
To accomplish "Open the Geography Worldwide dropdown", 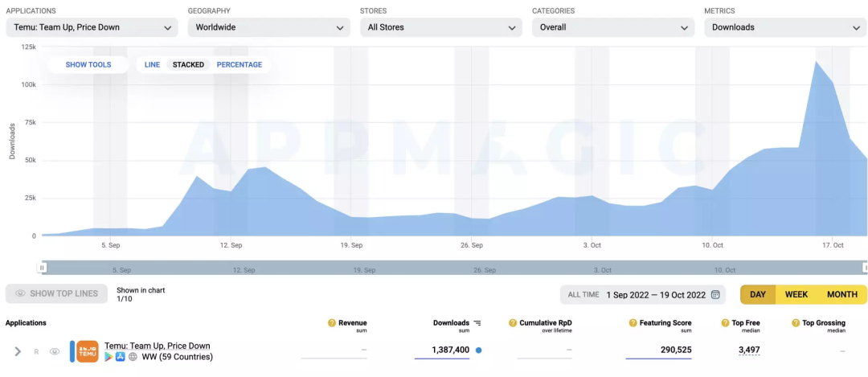I will point(268,27).
